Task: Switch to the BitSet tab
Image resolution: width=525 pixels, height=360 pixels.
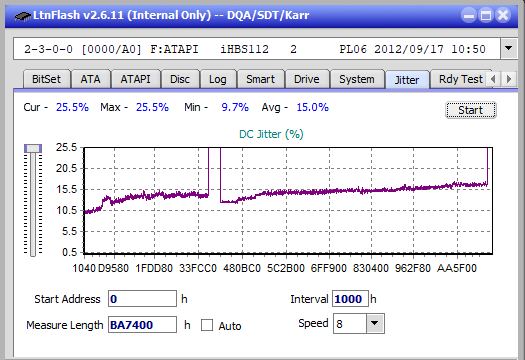Action: click(47, 79)
